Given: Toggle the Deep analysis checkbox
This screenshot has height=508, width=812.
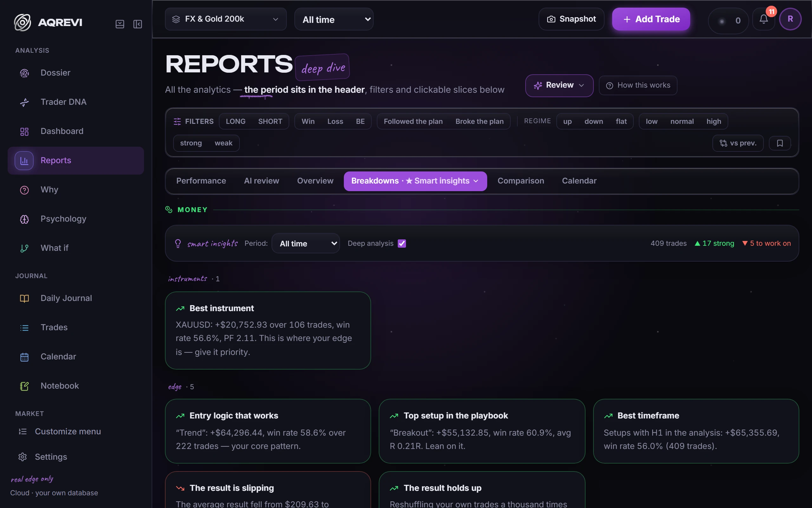Looking at the screenshot, I should pos(402,244).
